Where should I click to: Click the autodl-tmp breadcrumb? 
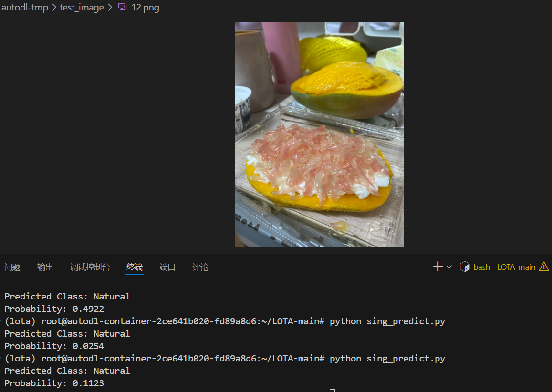pos(25,7)
